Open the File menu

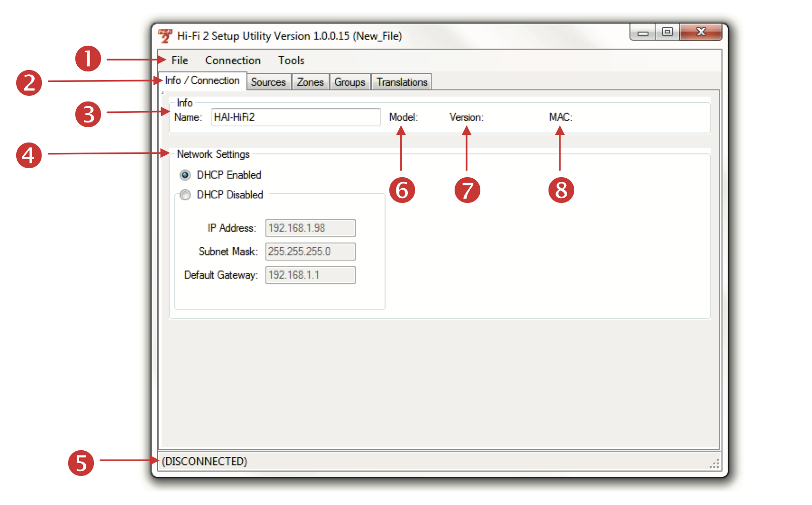(180, 61)
